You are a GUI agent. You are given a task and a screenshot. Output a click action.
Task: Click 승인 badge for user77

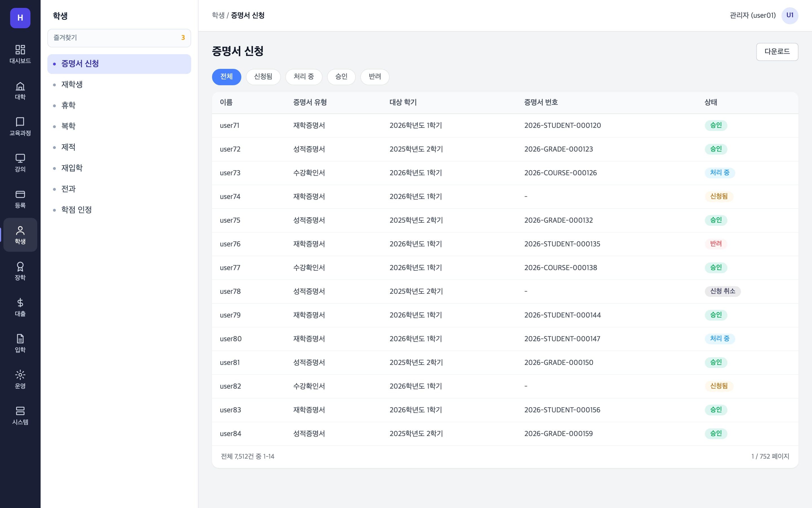716,268
